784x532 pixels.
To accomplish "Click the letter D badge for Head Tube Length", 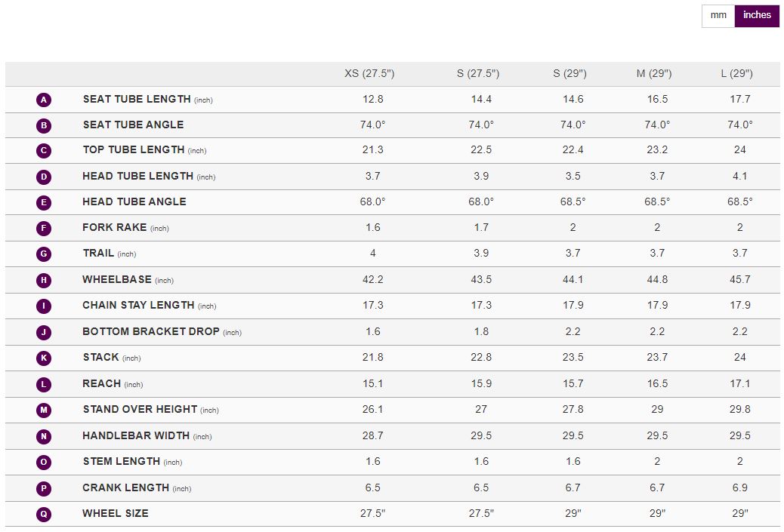I will pyautogui.click(x=44, y=177).
